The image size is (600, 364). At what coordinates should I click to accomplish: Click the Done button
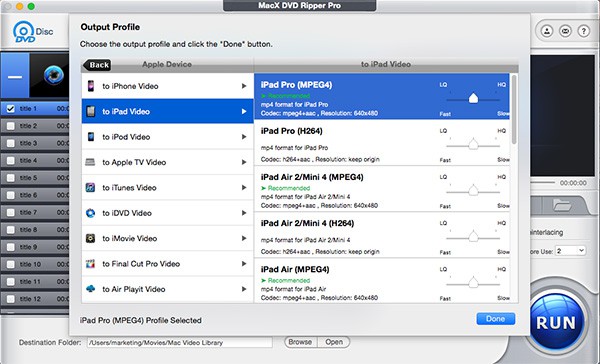tap(496, 319)
